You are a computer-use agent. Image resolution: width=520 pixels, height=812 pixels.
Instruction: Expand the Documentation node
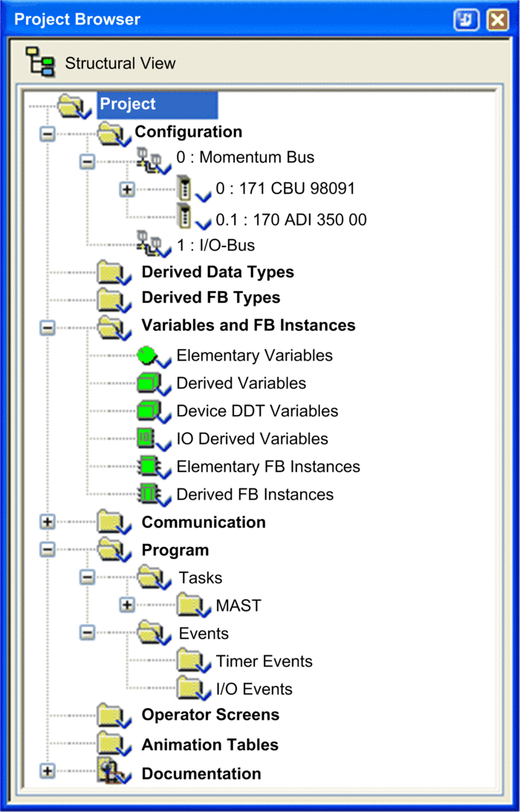pos(48,770)
